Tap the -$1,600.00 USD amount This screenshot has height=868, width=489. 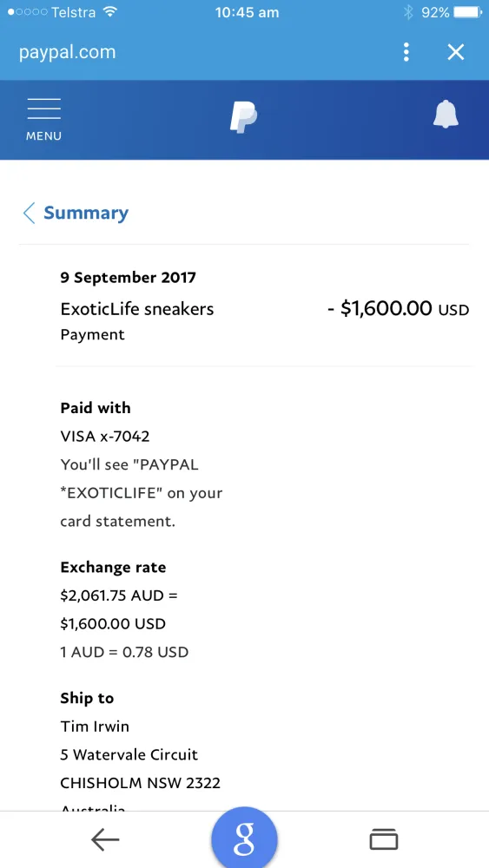tap(398, 308)
